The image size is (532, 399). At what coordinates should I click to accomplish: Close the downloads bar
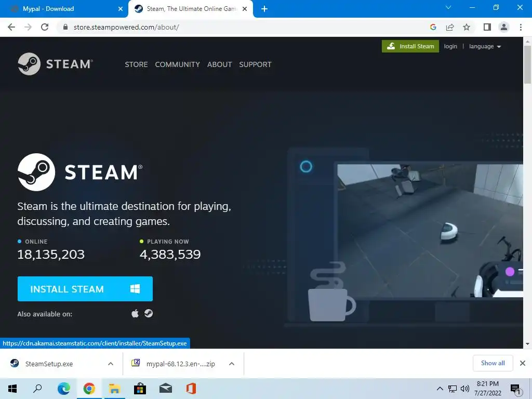(523, 363)
